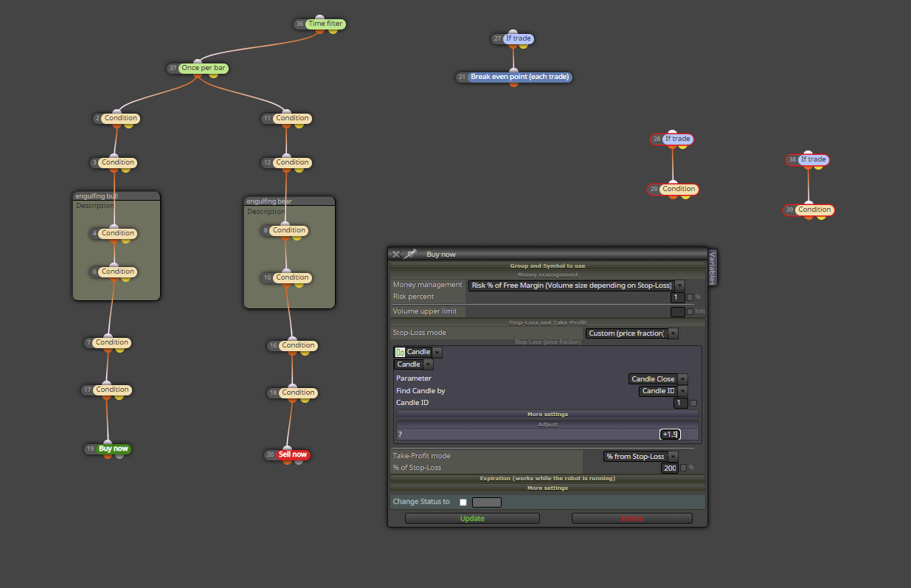The width and height of the screenshot is (911, 588).
Task: Click the % of Stop-Loss 200 field
Action: 669,468
